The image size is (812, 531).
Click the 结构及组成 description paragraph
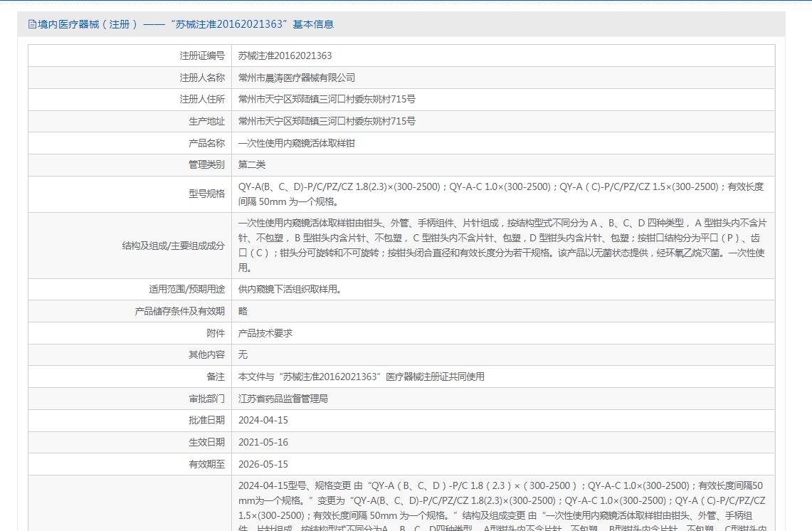tap(502, 246)
